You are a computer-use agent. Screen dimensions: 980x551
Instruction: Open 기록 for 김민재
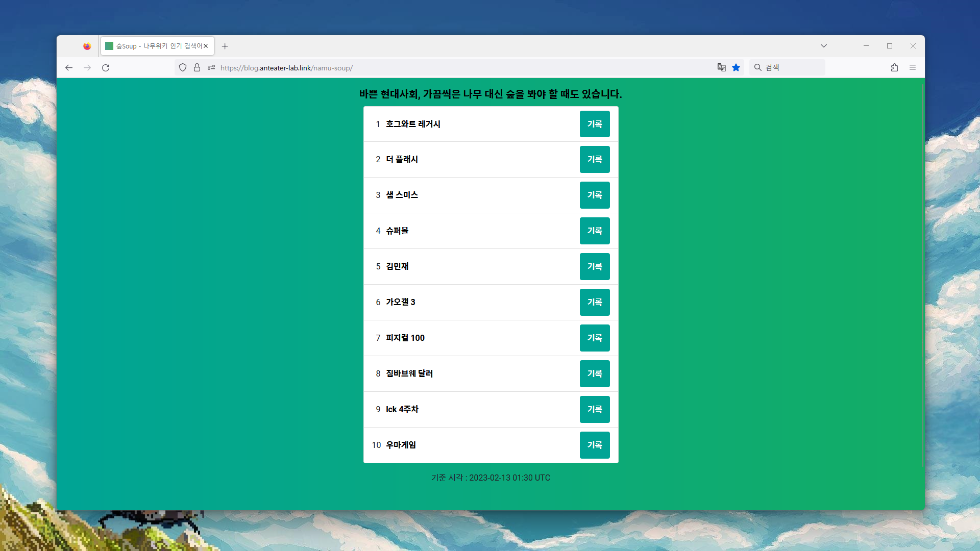595,266
